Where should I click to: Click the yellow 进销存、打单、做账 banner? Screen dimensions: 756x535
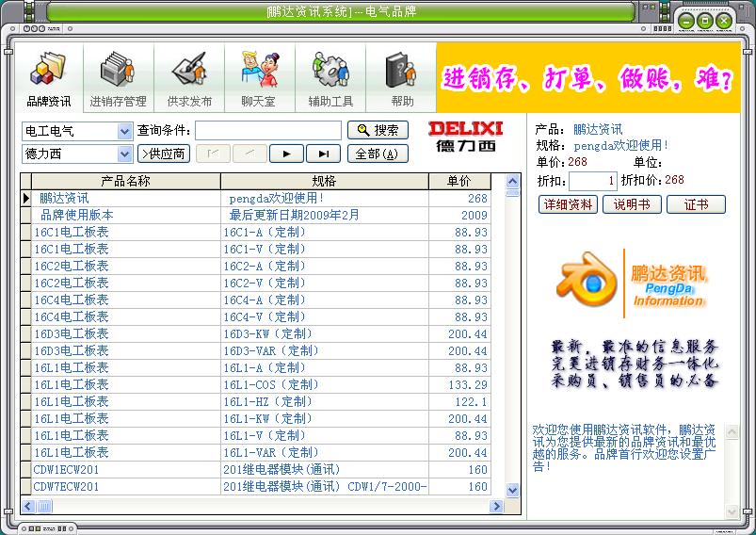coord(587,77)
